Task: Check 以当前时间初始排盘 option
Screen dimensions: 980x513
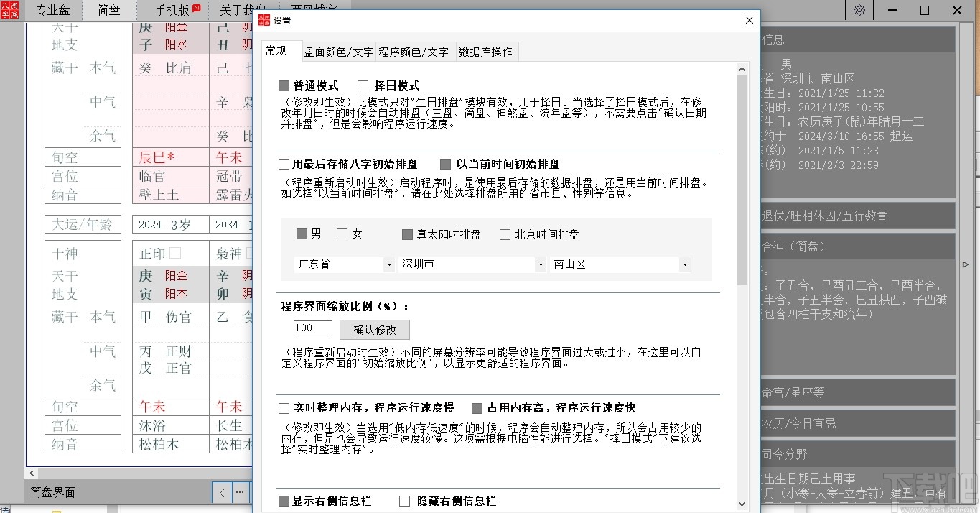Action: 446,163
